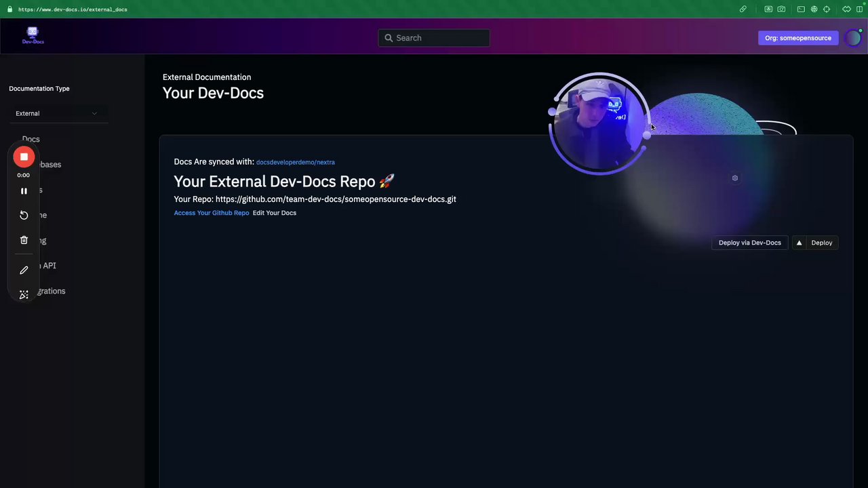Focus the Search input field

pos(434,38)
